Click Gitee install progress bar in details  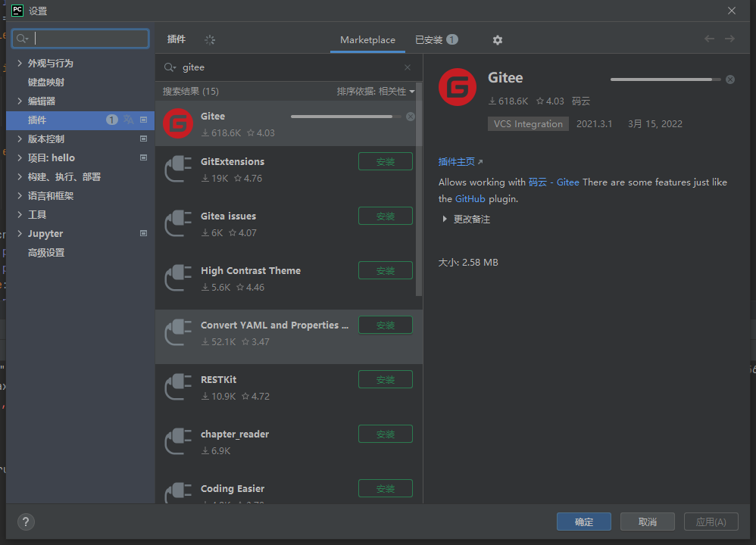pyautogui.click(x=665, y=79)
